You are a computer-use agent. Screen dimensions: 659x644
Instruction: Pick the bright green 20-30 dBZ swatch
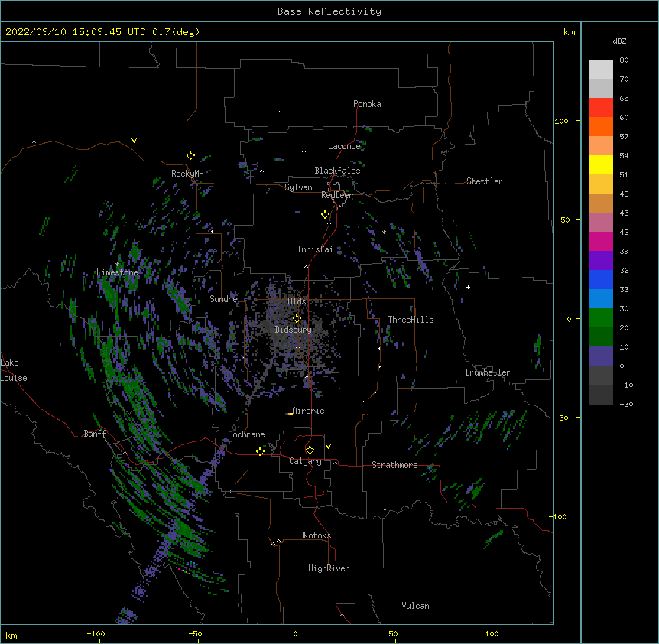click(x=601, y=318)
